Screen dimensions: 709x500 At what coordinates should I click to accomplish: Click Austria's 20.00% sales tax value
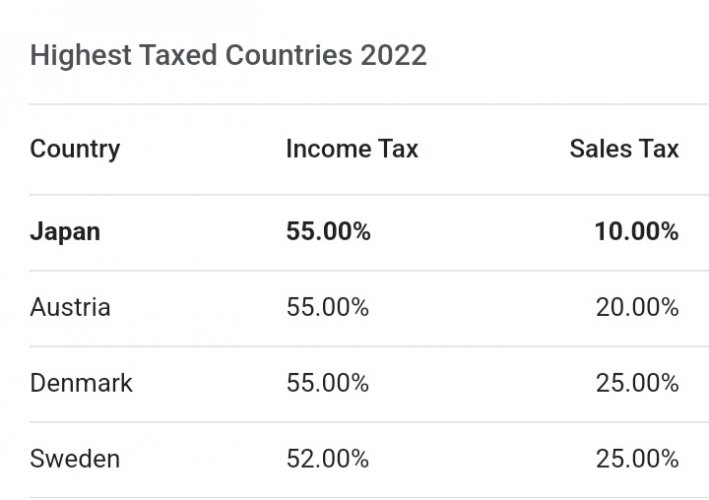638,307
